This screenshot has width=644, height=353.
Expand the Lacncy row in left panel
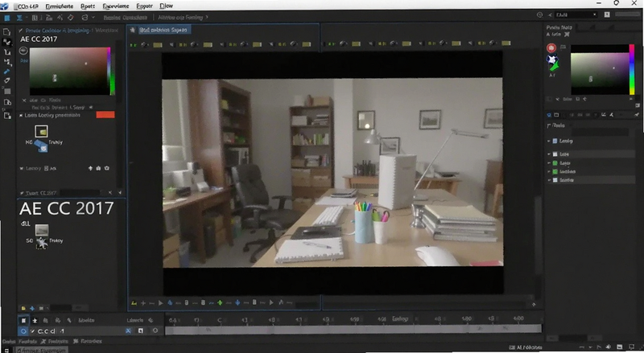click(22, 168)
